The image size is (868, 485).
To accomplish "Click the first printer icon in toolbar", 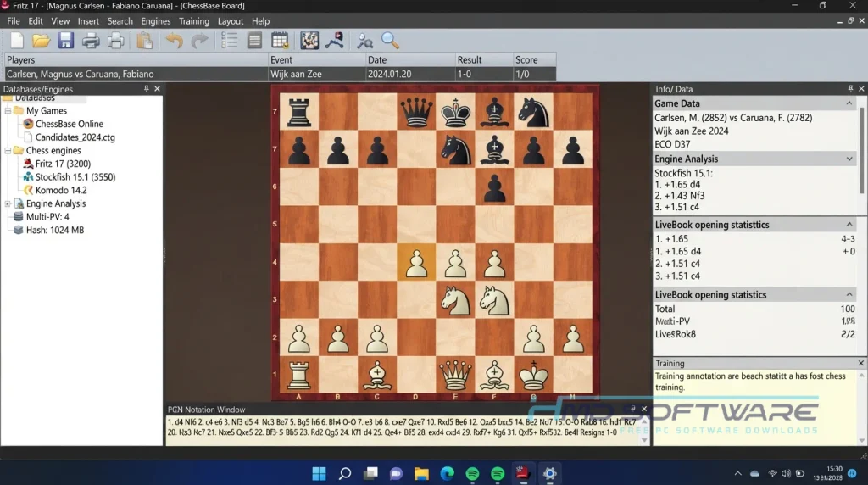I will (91, 41).
